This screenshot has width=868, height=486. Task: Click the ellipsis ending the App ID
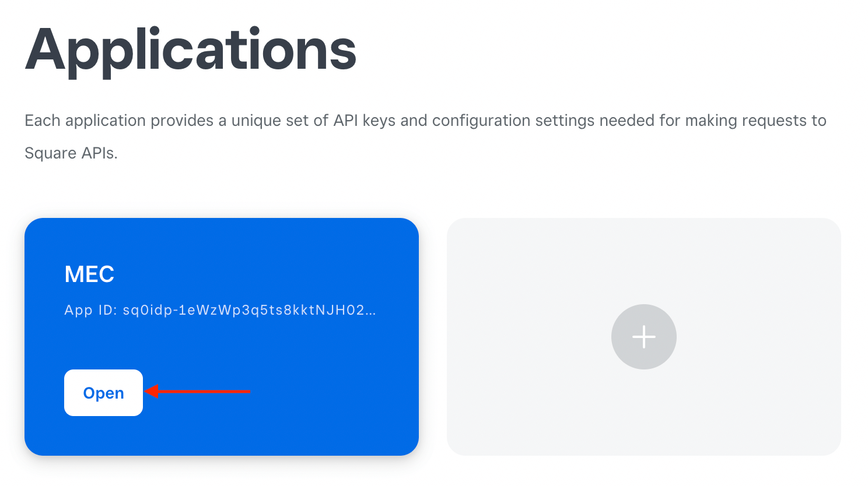pos(370,311)
